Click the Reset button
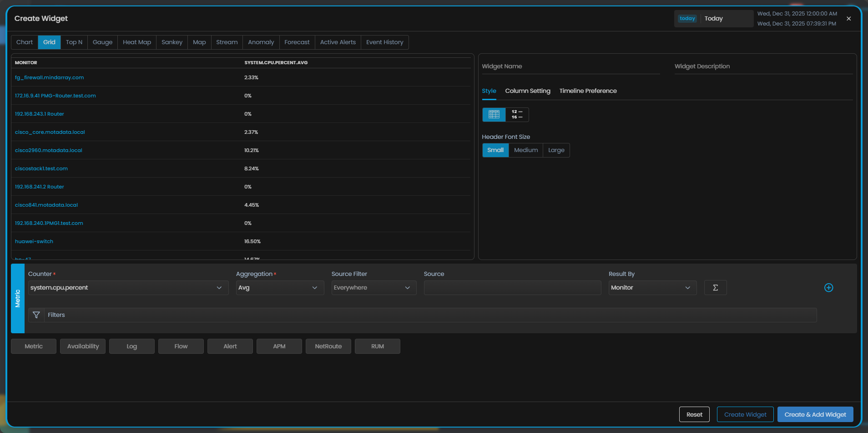The height and width of the screenshot is (433, 868). [x=694, y=415]
